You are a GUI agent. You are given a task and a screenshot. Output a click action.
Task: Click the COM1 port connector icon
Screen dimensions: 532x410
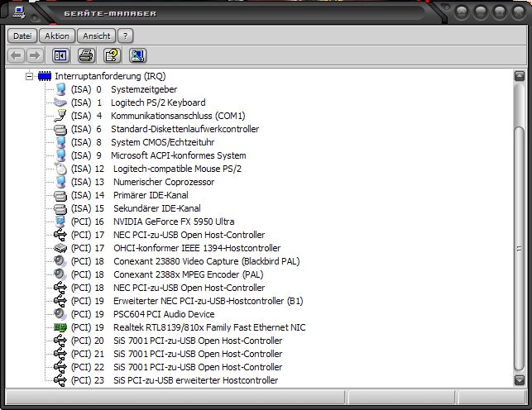[x=60, y=116]
